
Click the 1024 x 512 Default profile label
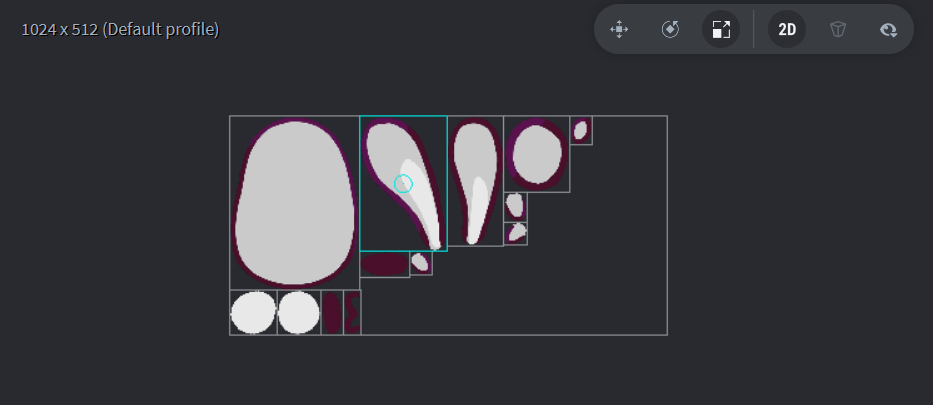(x=120, y=29)
